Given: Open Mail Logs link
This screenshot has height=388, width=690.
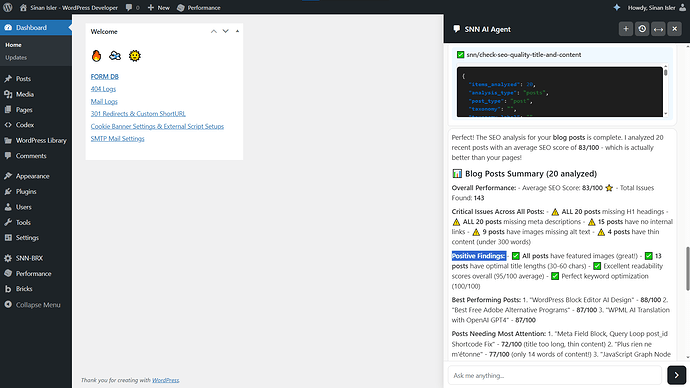Looking at the screenshot, I should click(104, 101).
